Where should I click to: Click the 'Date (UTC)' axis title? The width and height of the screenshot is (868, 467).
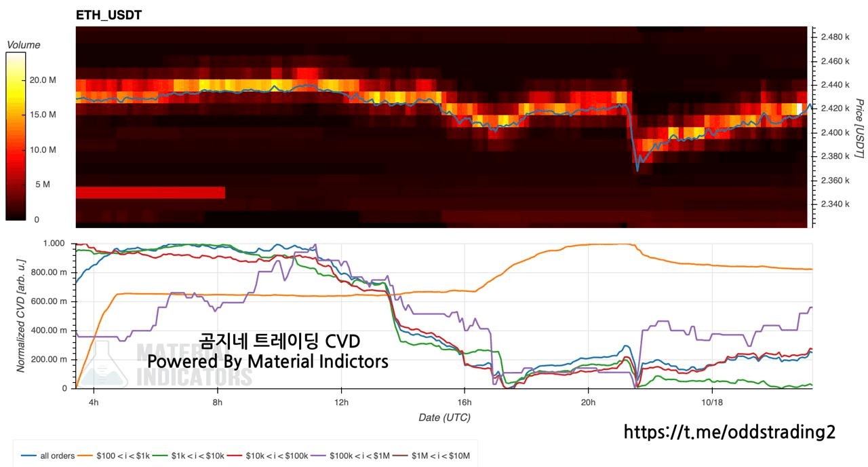pos(444,417)
